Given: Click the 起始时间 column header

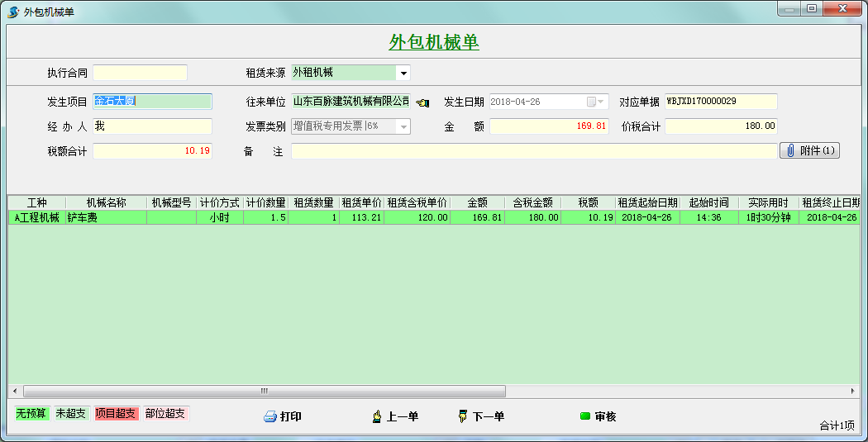Looking at the screenshot, I should (x=709, y=202).
